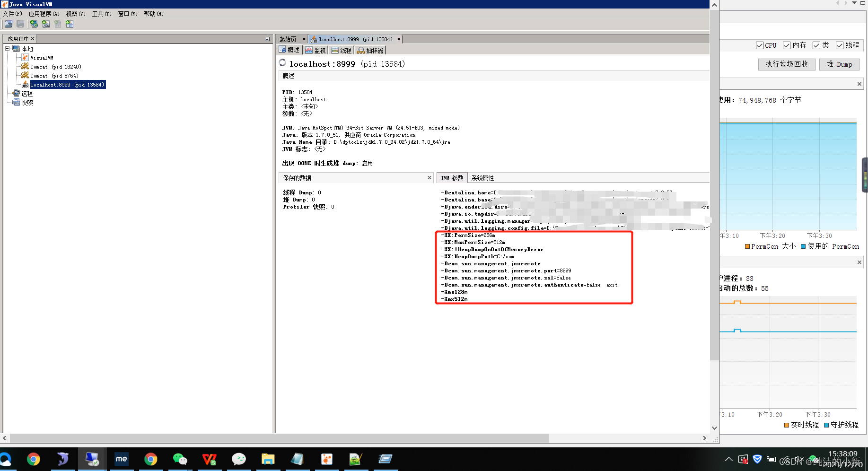
Task: Toggle the CPU checkbox
Action: [x=760, y=45]
